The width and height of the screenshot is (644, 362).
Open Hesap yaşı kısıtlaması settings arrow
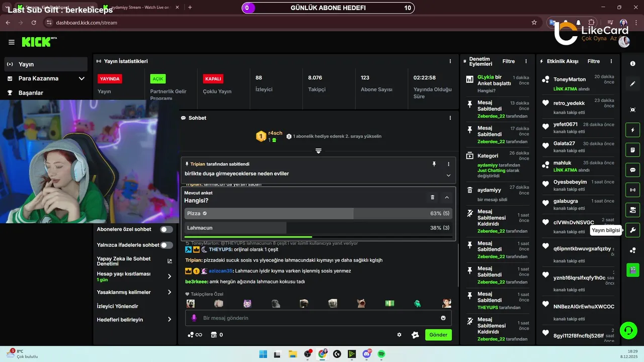(170, 276)
